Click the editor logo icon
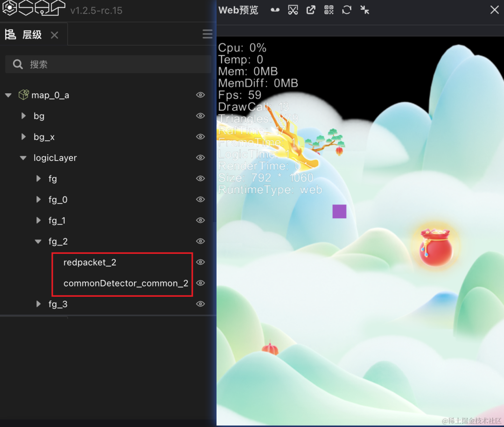 click(34, 8)
